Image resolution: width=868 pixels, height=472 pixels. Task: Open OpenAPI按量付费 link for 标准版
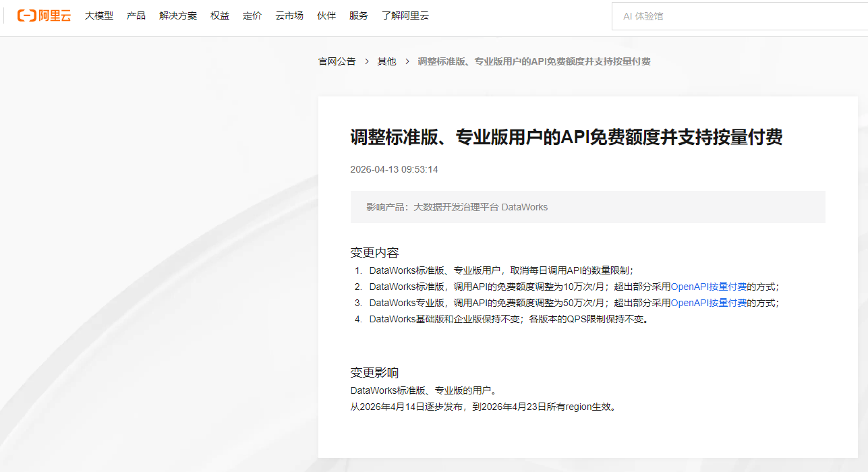[708, 287]
